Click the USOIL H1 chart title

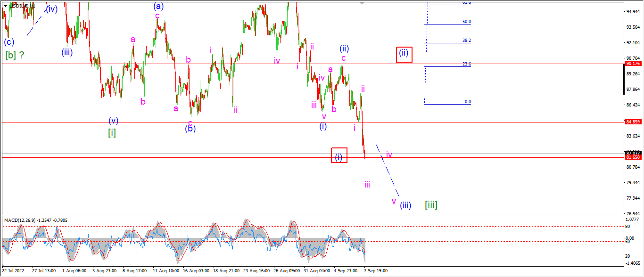(x=22, y=6)
